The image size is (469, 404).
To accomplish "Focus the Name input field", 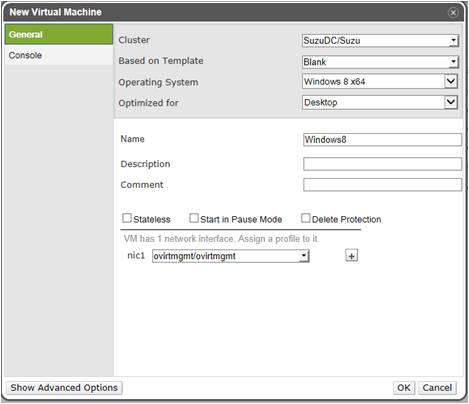I will (382, 140).
